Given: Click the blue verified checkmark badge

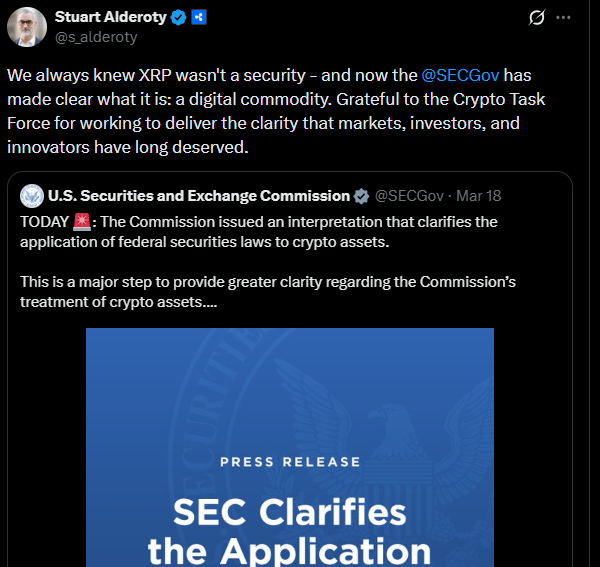Looking at the screenshot, I should pos(180,17).
